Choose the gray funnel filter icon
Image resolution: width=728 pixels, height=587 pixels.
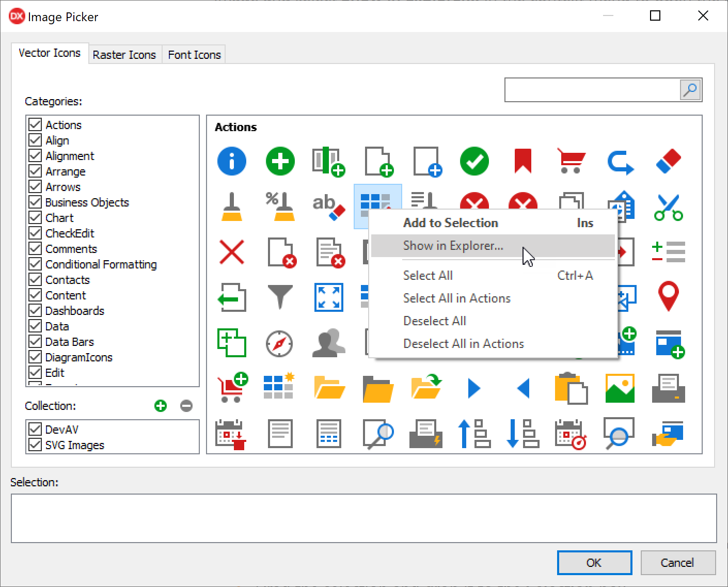click(280, 297)
